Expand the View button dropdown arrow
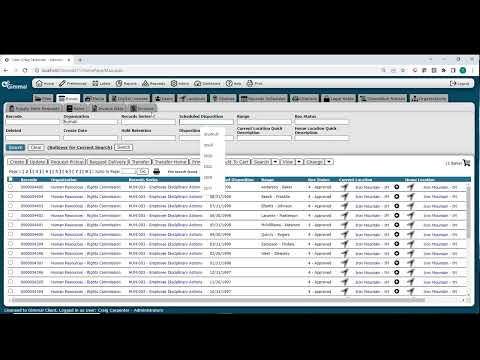The width and height of the screenshot is (480, 360). tap(299, 162)
